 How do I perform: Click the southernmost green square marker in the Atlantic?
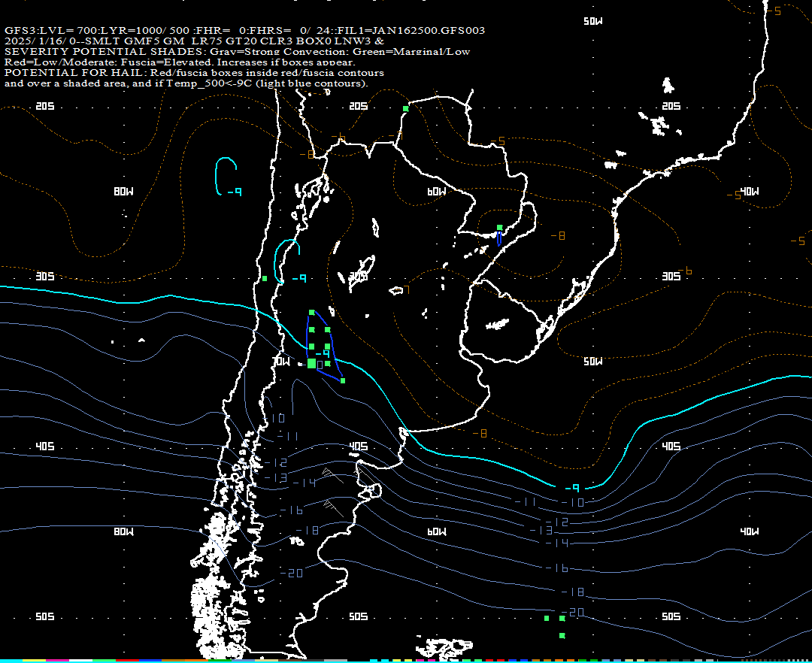(562, 636)
